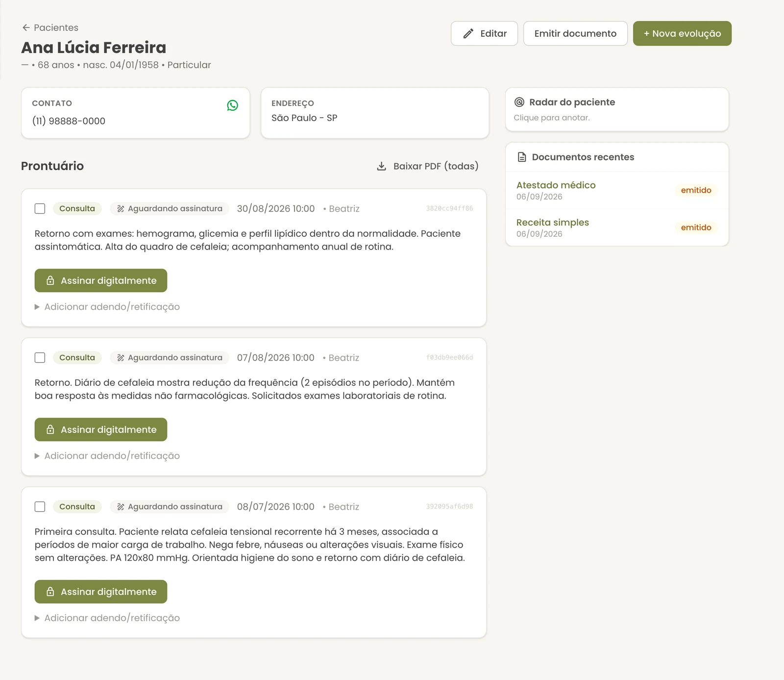Click the emitido badge for Receita simples
The height and width of the screenshot is (680, 784).
[696, 227]
